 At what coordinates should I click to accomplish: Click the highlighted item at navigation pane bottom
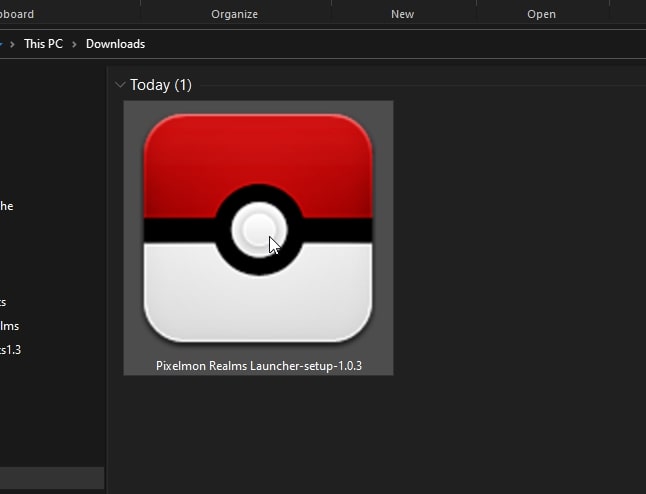(x=50, y=478)
